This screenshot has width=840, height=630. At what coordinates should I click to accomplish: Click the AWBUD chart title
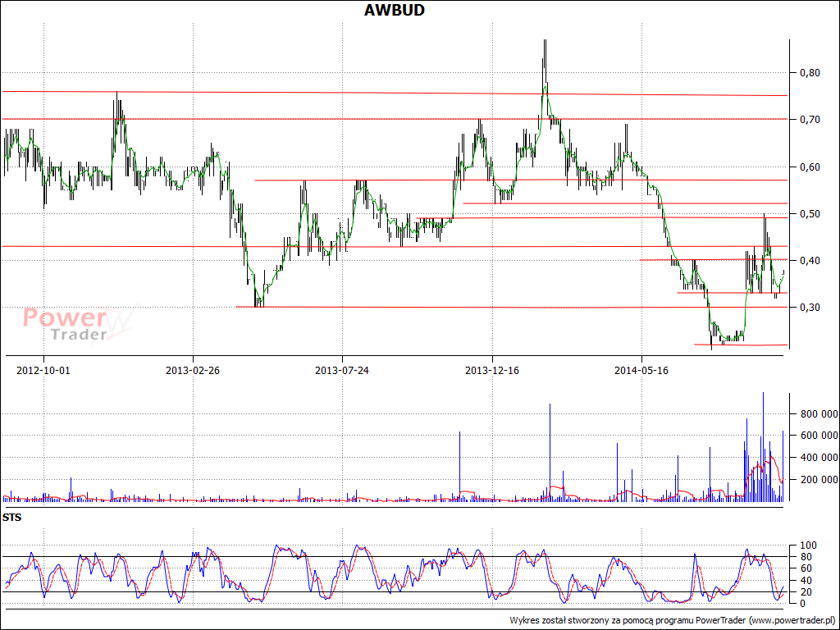395,10
